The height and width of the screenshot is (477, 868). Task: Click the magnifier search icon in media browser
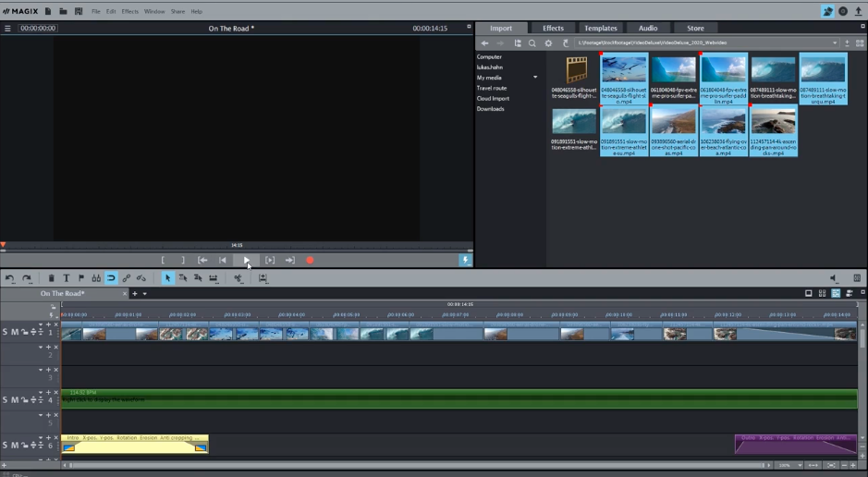pyautogui.click(x=532, y=43)
